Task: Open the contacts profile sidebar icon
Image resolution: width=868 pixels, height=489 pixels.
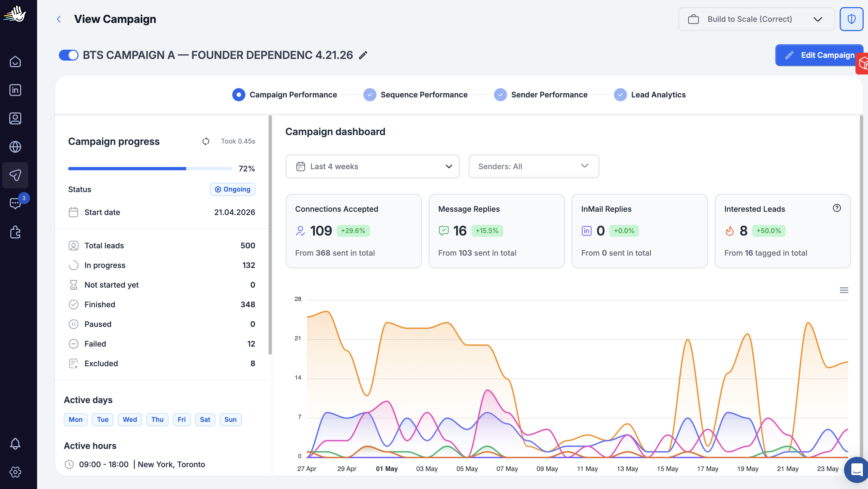Action: [15, 118]
